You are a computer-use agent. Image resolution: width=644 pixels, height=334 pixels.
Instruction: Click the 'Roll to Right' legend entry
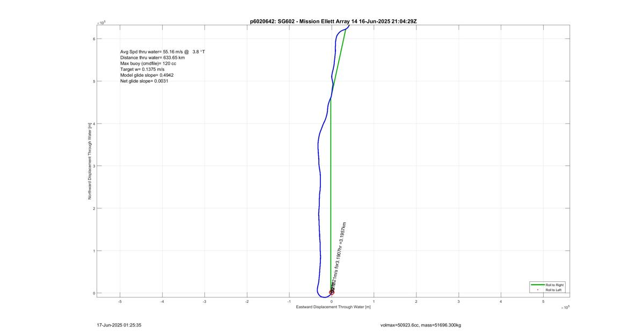pyautogui.click(x=554, y=285)
